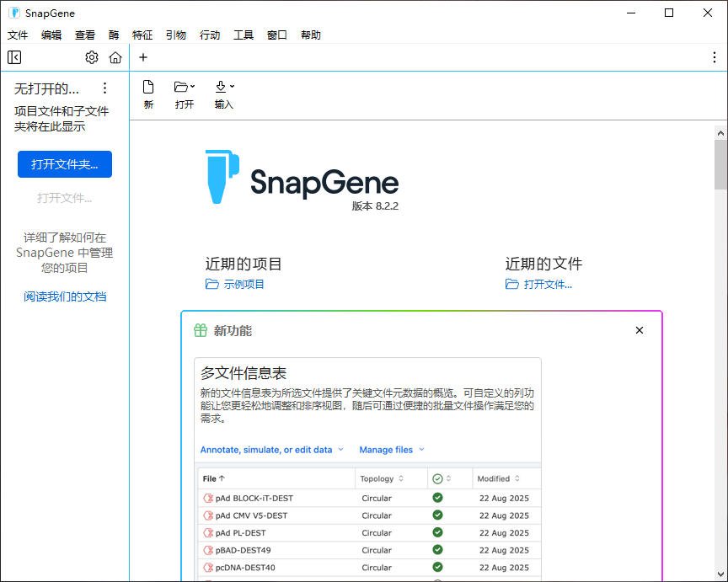Go to home icon
This screenshot has height=582, width=728.
pos(115,57)
